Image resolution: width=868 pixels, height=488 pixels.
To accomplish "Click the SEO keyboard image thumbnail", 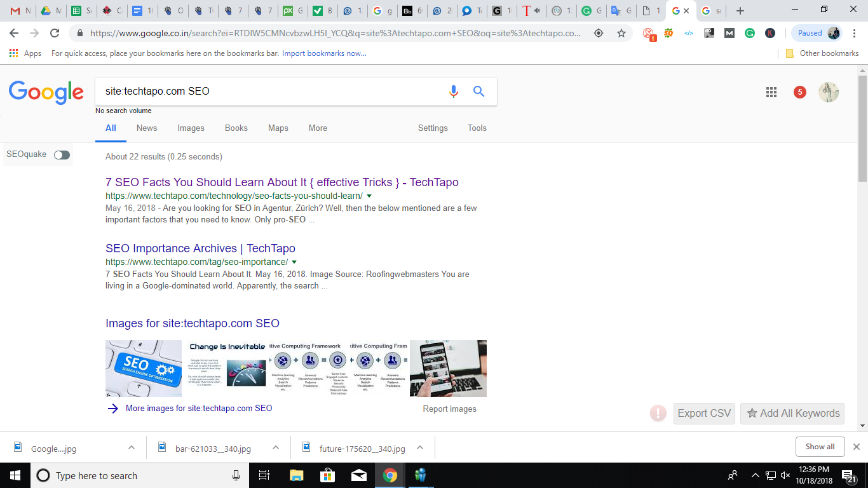I will tap(144, 369).
